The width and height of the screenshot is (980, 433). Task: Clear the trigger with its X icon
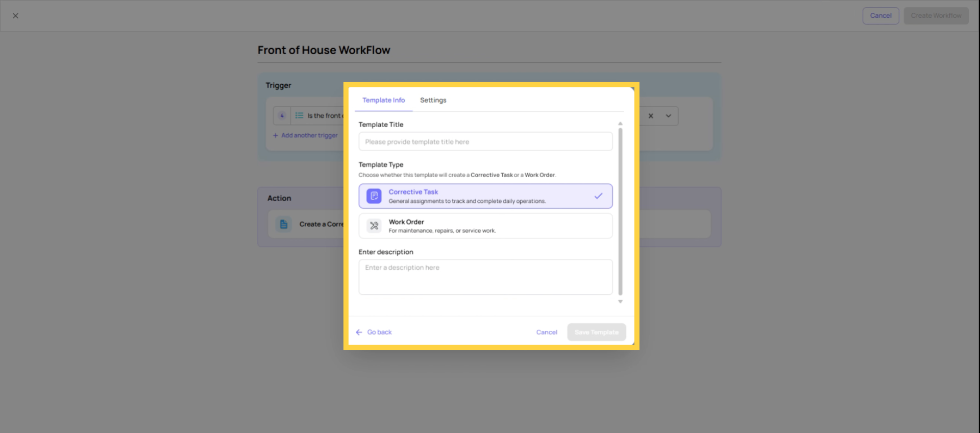pyautogui.click(x=651, y=116)
